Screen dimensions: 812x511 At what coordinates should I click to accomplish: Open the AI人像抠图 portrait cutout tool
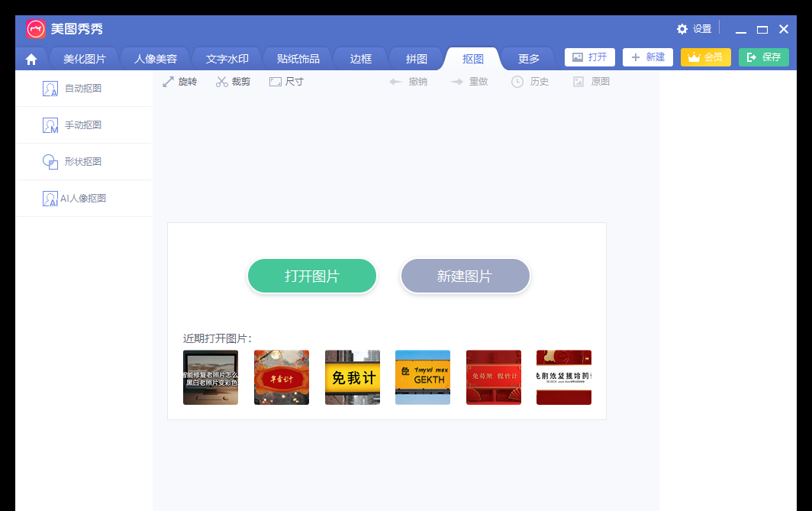click(84, 198)
